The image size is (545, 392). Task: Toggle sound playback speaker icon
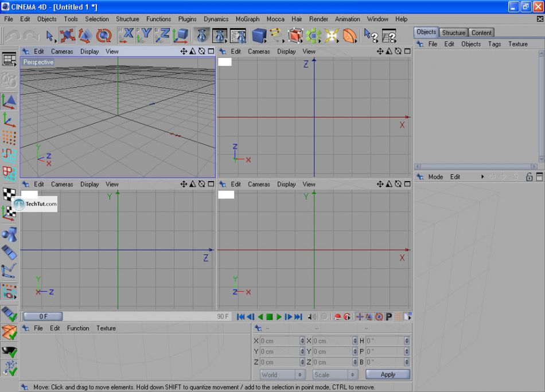[x=312, y=317]
